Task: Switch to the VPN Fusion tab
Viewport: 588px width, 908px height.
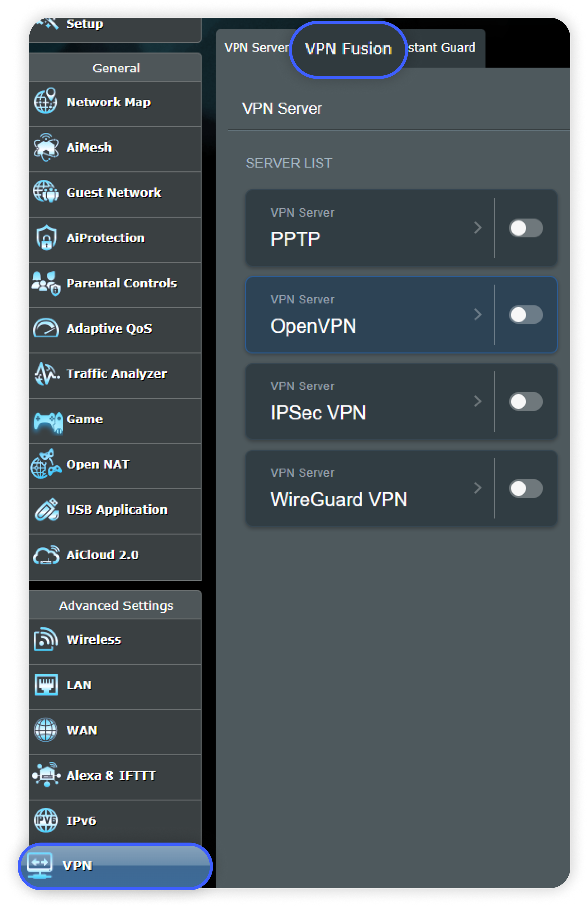Action: click(348, 49)
